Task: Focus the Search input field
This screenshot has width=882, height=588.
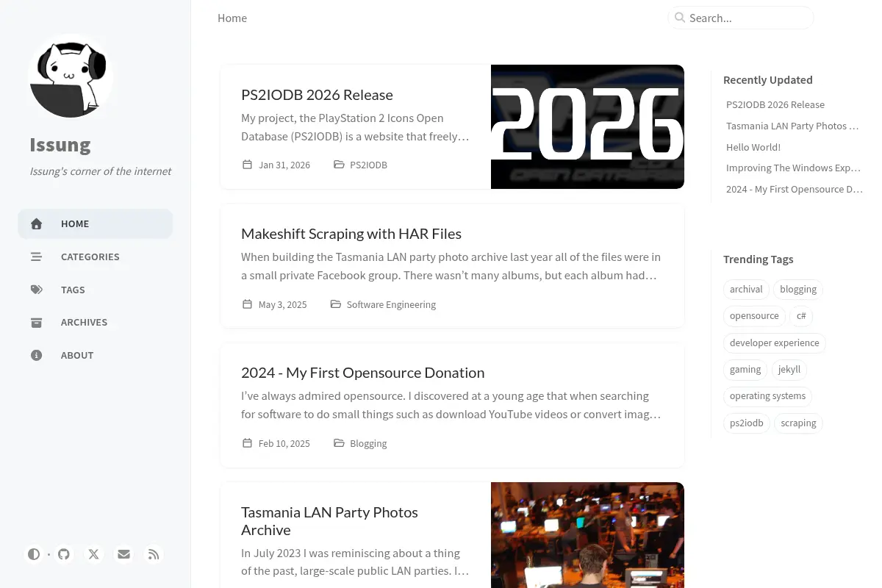Action: (741, 18)
